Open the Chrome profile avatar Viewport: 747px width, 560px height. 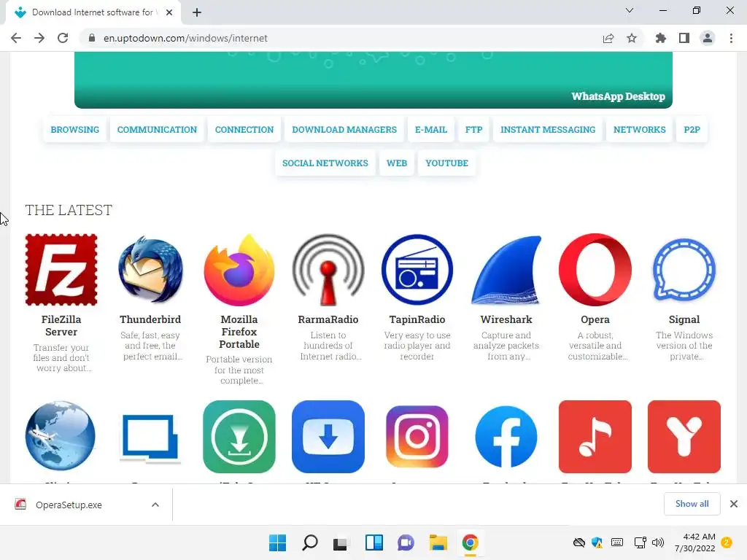pyautogui.click(x=708, y=38)
